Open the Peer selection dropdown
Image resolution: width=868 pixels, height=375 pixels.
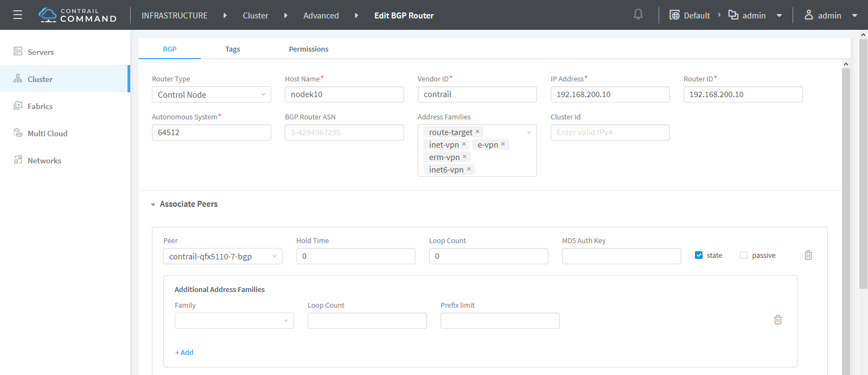(x=222, y=256)
